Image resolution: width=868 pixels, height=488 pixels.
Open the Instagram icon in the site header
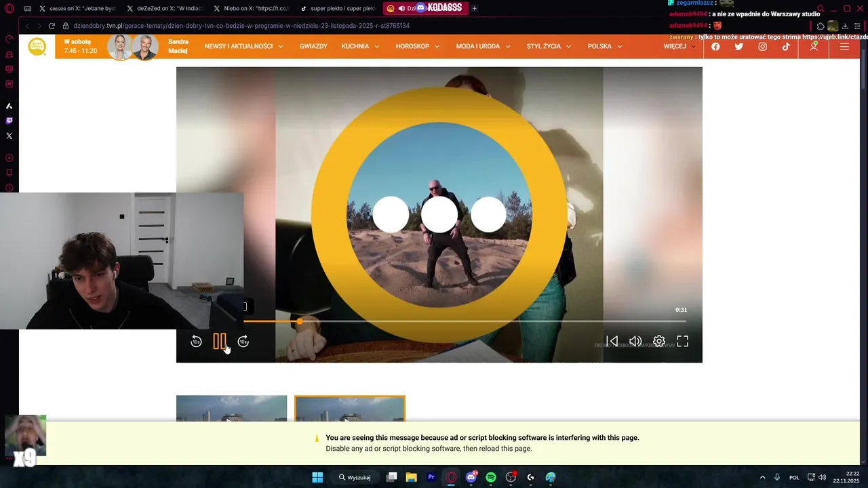click(x=763, y=47)
